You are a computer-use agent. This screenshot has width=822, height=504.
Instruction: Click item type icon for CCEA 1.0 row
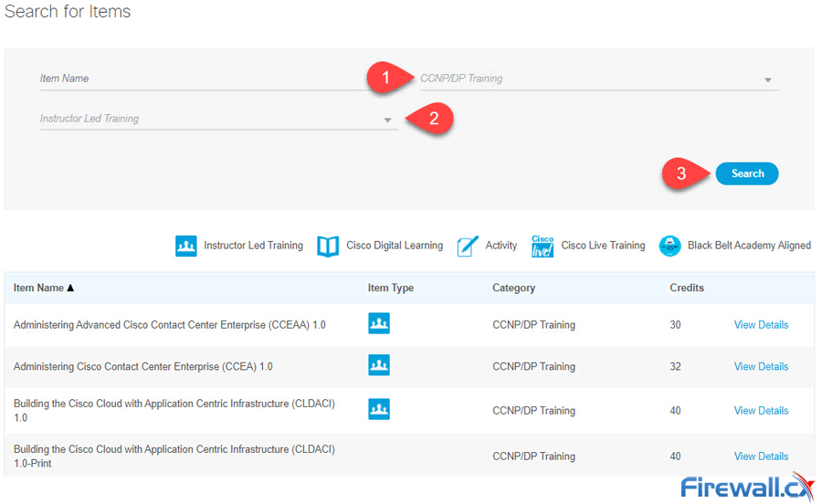tap(379, 365)
